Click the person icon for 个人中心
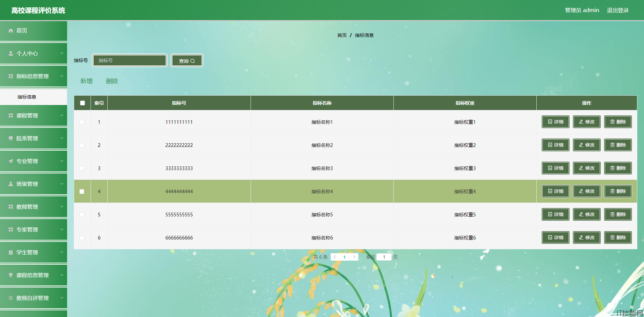The height and width of the screenshot is (317, 644). 11,53
